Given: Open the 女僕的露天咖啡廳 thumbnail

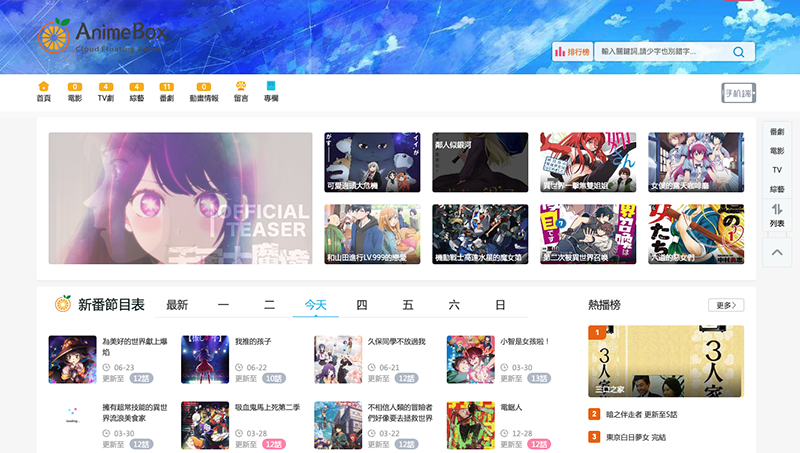Looking at the screenshot, I should (x=696, y=162).
